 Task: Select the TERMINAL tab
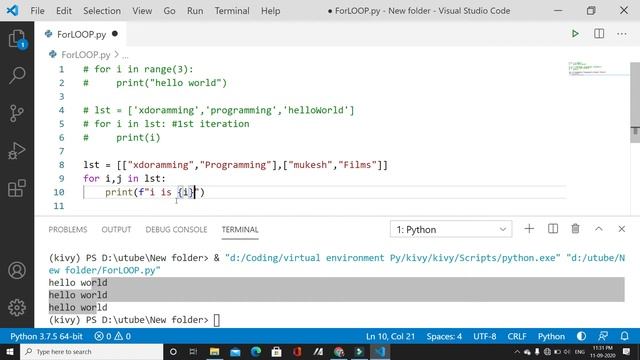[x=240, y=229]
